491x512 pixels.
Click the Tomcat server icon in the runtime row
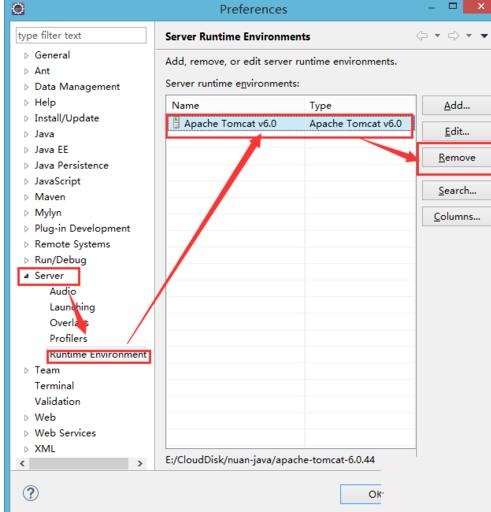[176, 123]
